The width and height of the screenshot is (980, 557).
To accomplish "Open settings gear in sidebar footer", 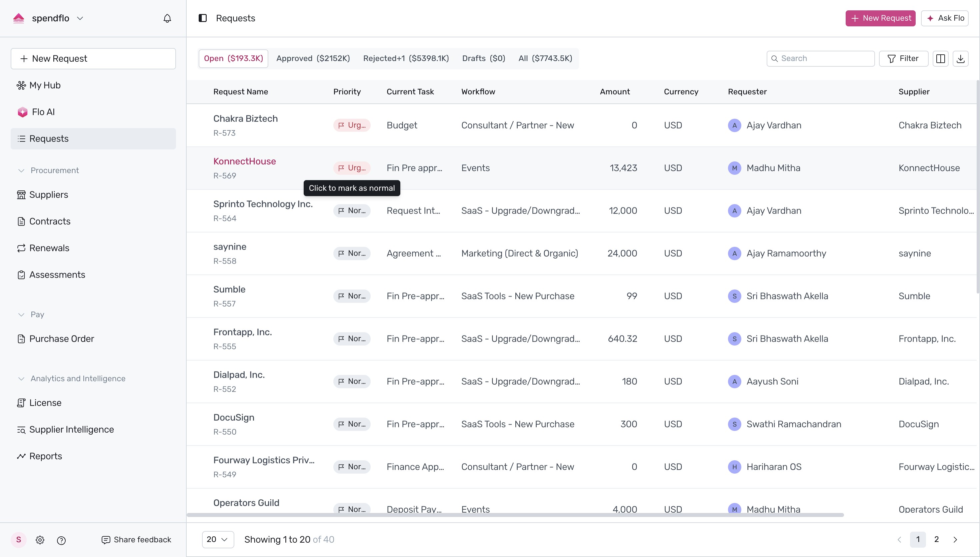I will [40, 540].
